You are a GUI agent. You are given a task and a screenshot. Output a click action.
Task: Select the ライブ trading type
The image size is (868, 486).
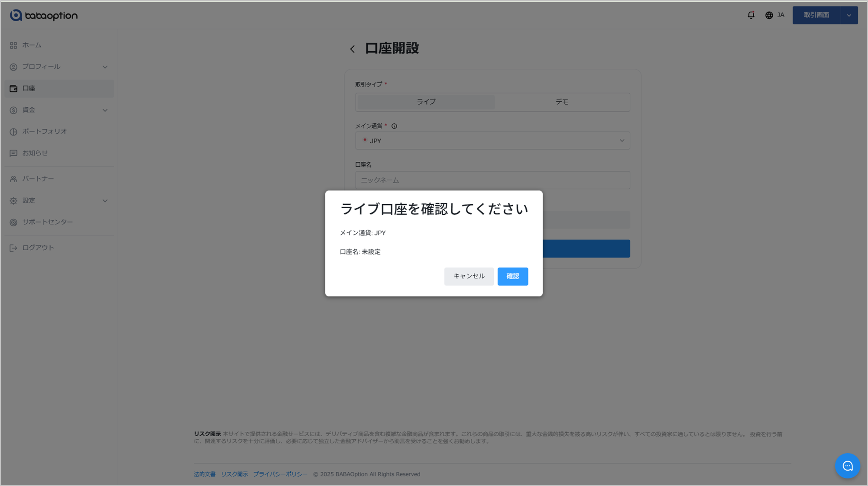tap(425, 102)
